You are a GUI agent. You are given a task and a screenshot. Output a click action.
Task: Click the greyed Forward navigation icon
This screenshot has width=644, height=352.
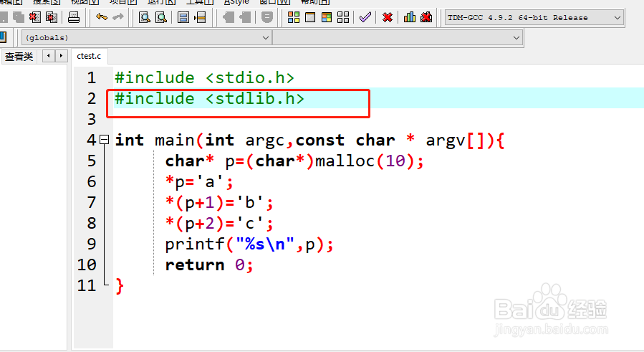pyautogui.click(x=245, y=17)
